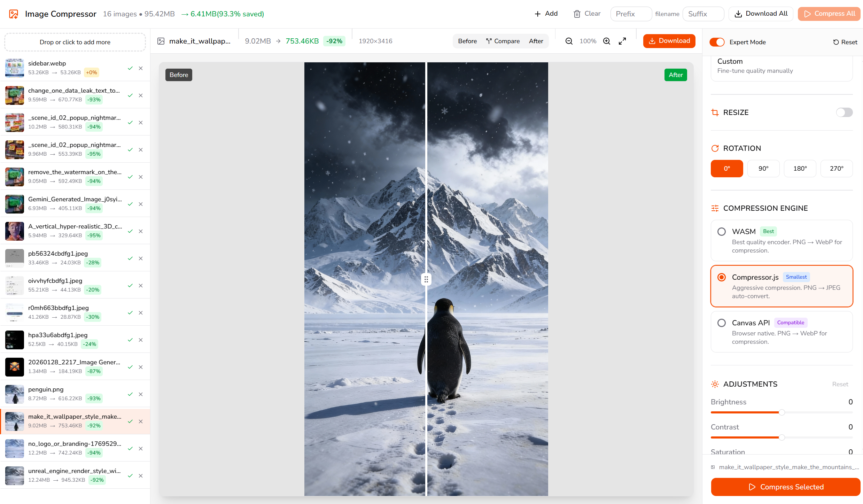
Task: Remove sidebar.webp from the list
Action: [141, 68]
